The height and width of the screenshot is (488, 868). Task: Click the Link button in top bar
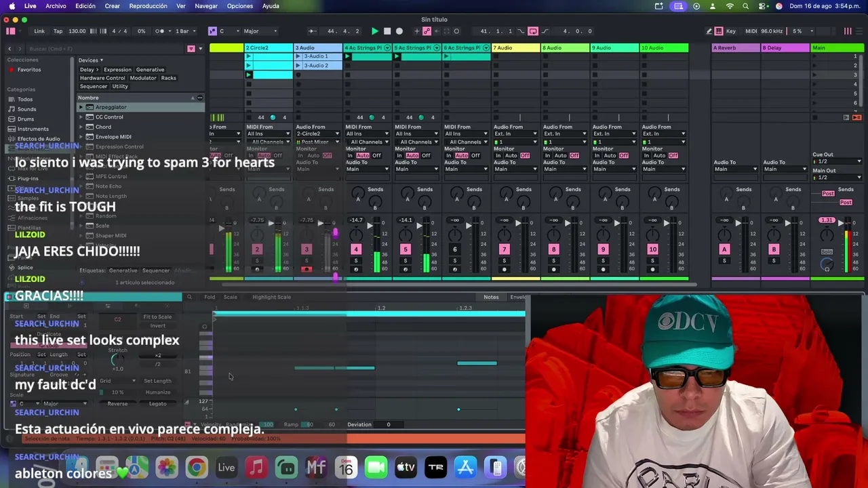coord(39,31)
